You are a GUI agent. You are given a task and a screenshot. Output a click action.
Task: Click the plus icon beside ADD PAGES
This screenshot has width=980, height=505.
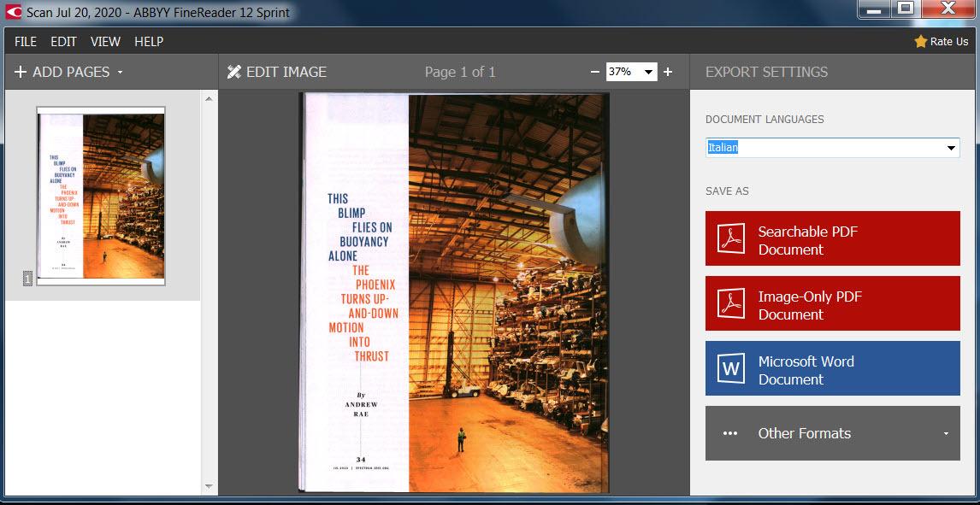click(20, 72)
